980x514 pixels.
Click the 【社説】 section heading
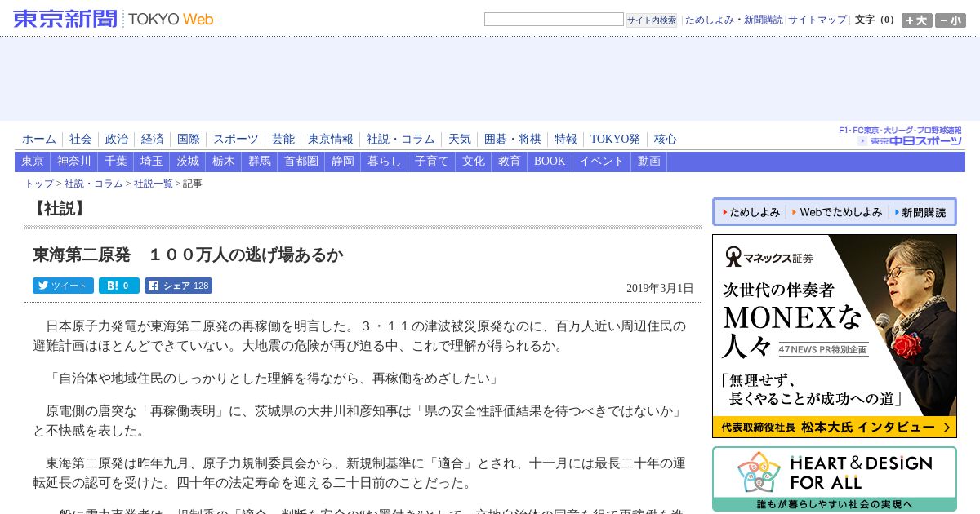[59, 209]
